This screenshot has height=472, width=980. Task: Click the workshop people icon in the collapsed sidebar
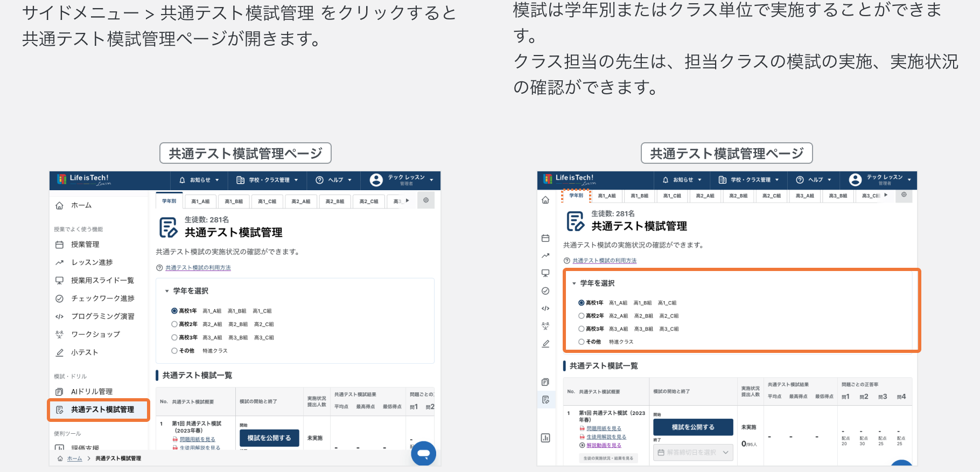coord(545,326)
